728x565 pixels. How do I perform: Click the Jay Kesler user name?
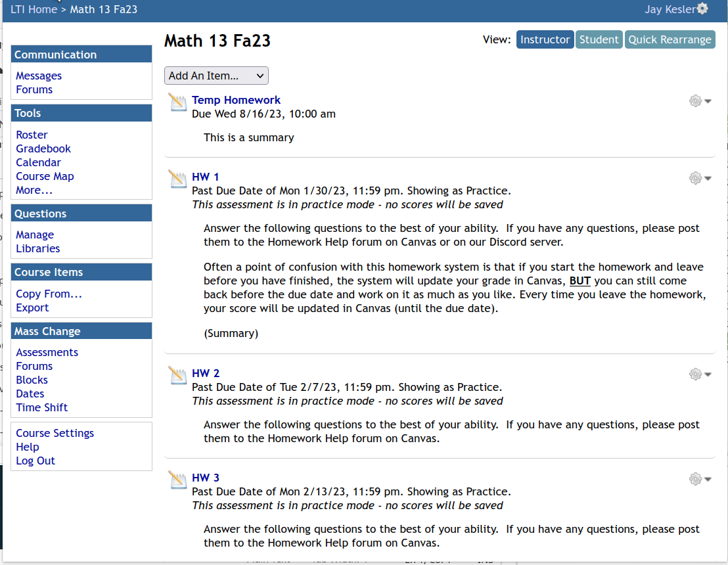click(670, 9)
